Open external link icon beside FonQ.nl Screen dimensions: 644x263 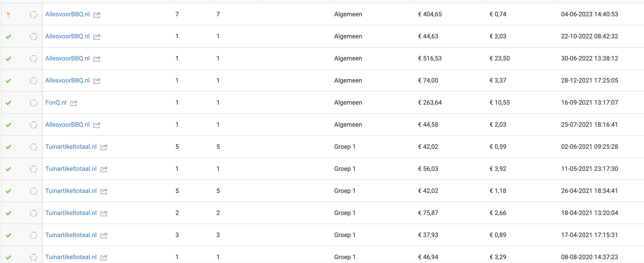(74, 103)
